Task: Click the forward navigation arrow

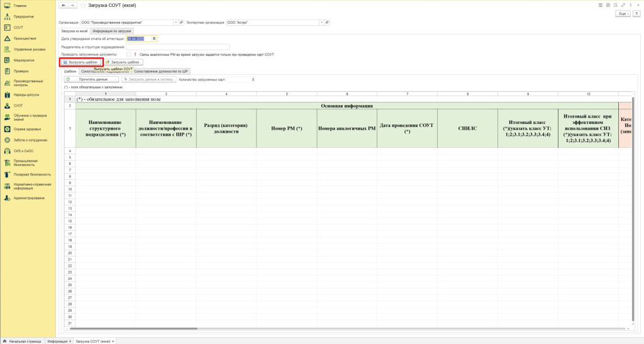Action: [72, 5]
